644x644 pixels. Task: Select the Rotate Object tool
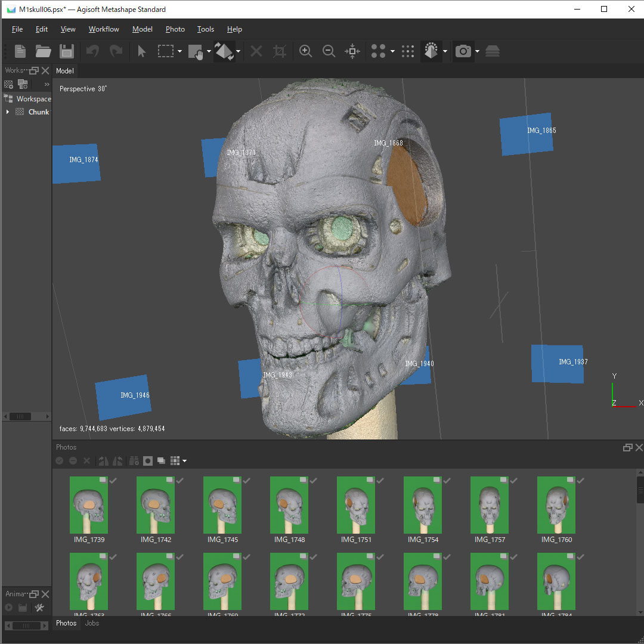click(224, 51)
